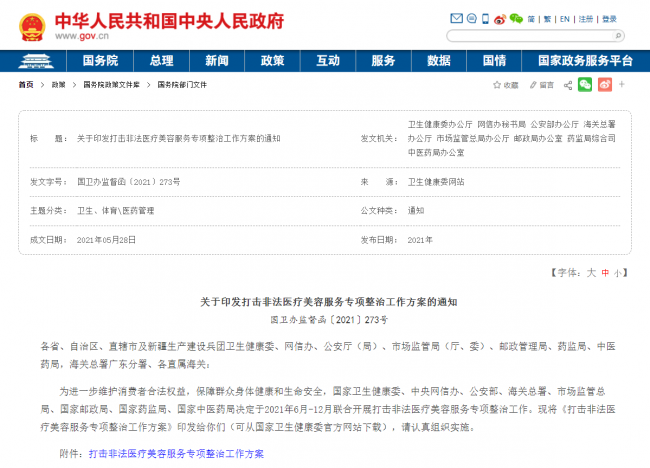
Task: Select large font size 大
Action: 591,272
